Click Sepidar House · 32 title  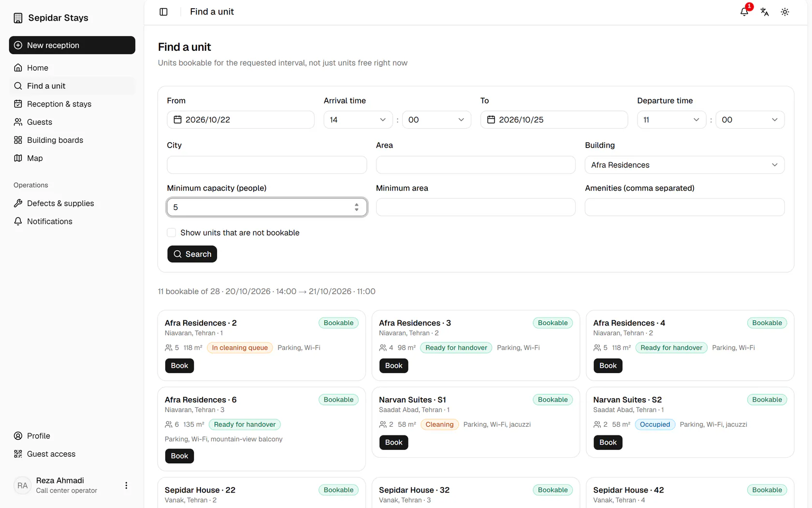click(x=414, y=490)
